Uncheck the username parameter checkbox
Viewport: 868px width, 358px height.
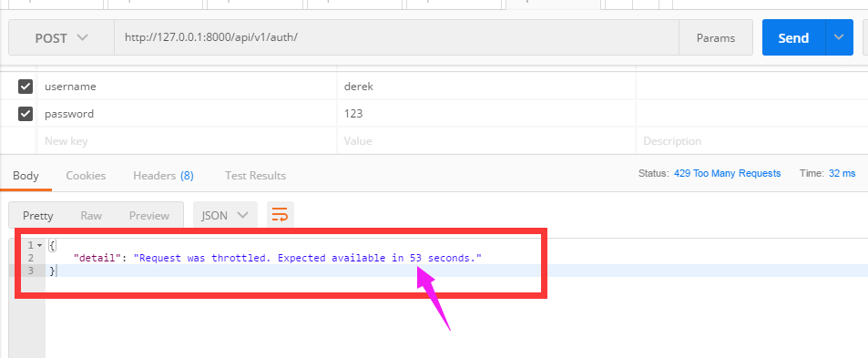[26, 87]
